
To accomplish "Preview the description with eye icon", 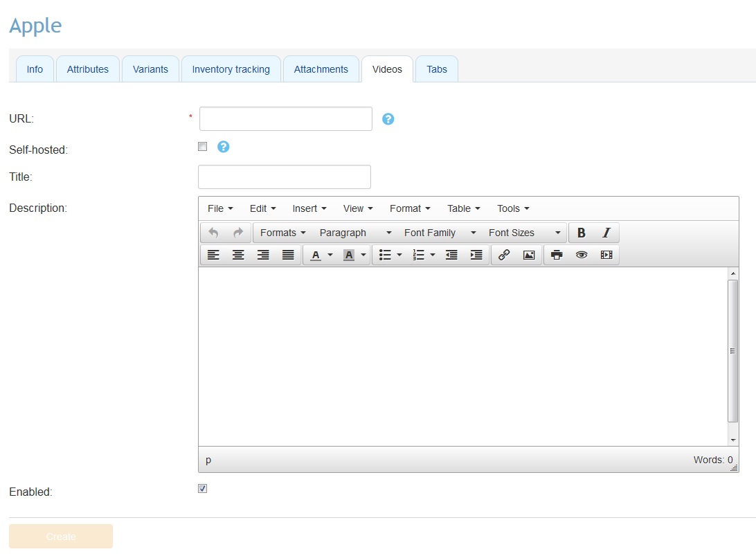I will point(582,255).
